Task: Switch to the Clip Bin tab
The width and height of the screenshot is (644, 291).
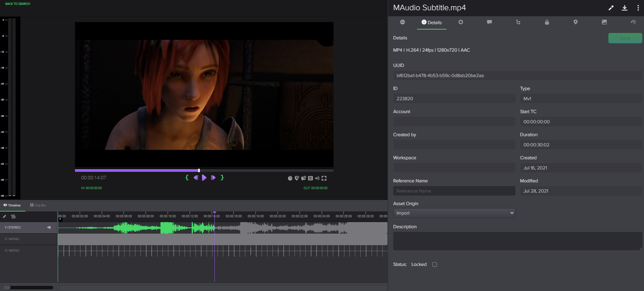Action: coord(38,205)
